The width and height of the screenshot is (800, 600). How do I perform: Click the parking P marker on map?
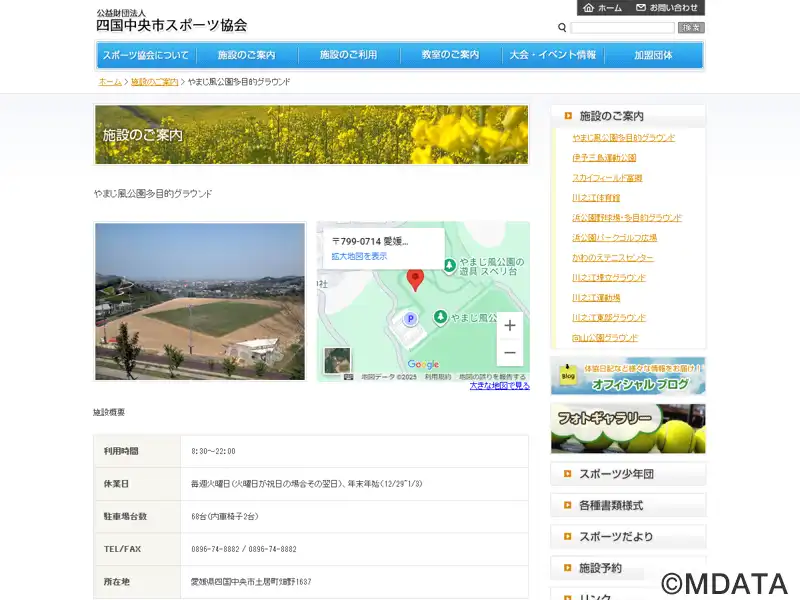[409, 319]
